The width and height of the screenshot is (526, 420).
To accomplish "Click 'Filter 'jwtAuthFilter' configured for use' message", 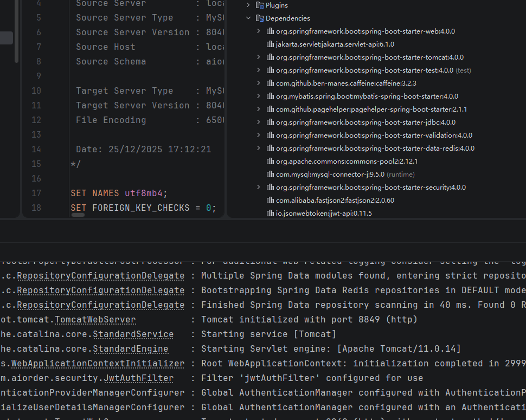I will pyautogui.click(x=312, y=378).
